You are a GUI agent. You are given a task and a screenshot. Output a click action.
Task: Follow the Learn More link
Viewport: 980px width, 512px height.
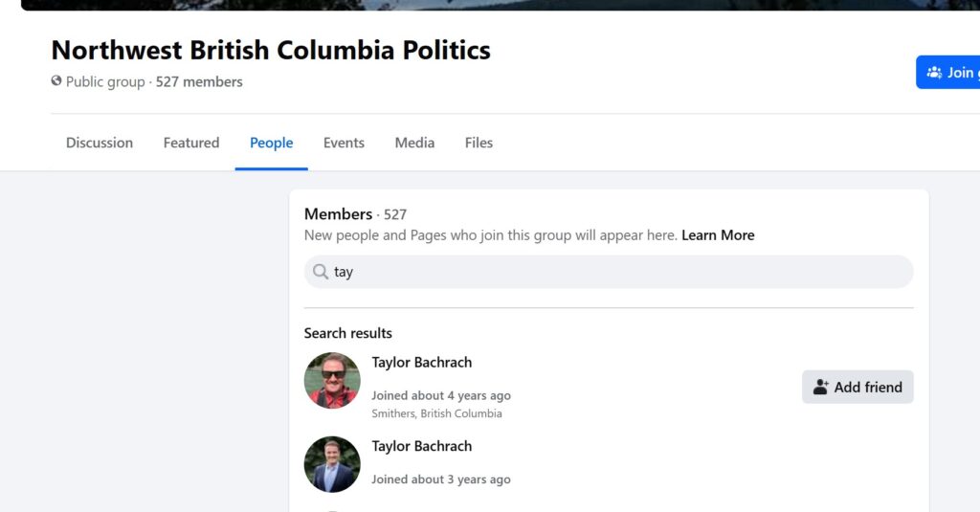(x=718, y=235)
